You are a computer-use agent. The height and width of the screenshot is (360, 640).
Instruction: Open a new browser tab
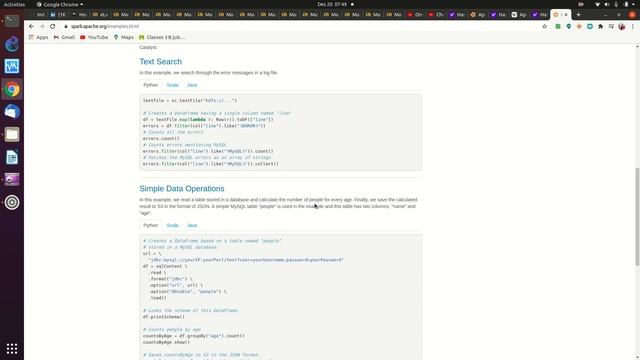click(578, 15)
